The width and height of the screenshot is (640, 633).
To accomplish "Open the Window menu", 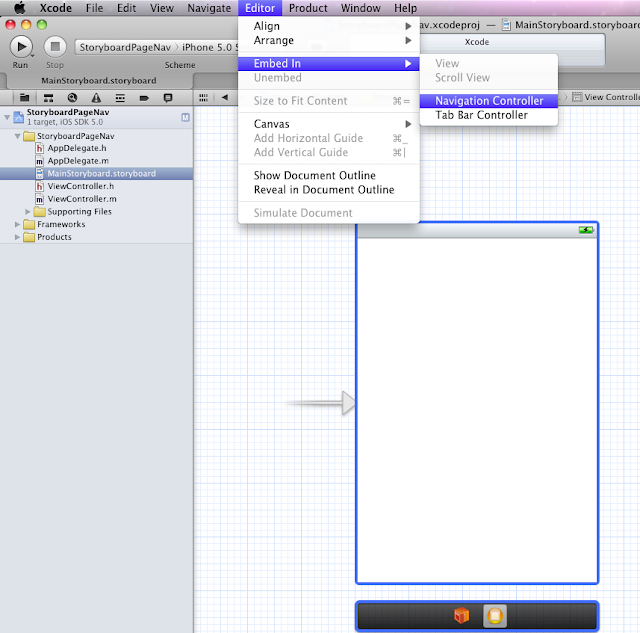I will (361, 8).
